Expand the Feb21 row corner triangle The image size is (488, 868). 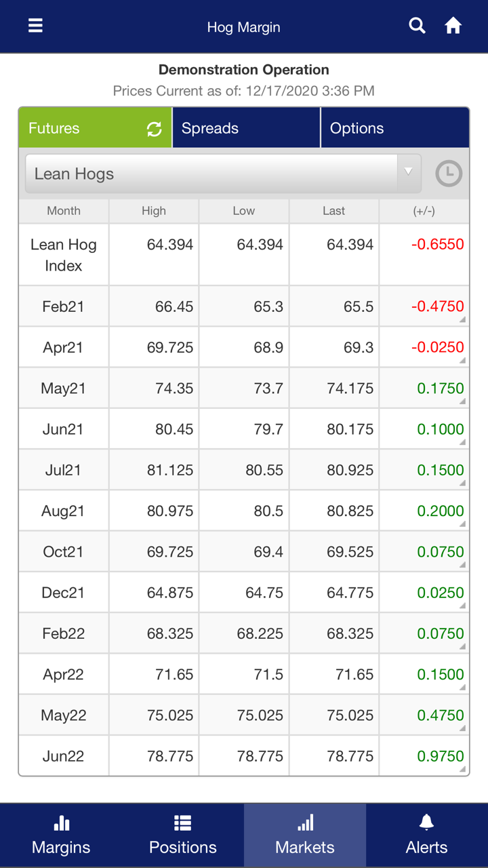point(462,319)
